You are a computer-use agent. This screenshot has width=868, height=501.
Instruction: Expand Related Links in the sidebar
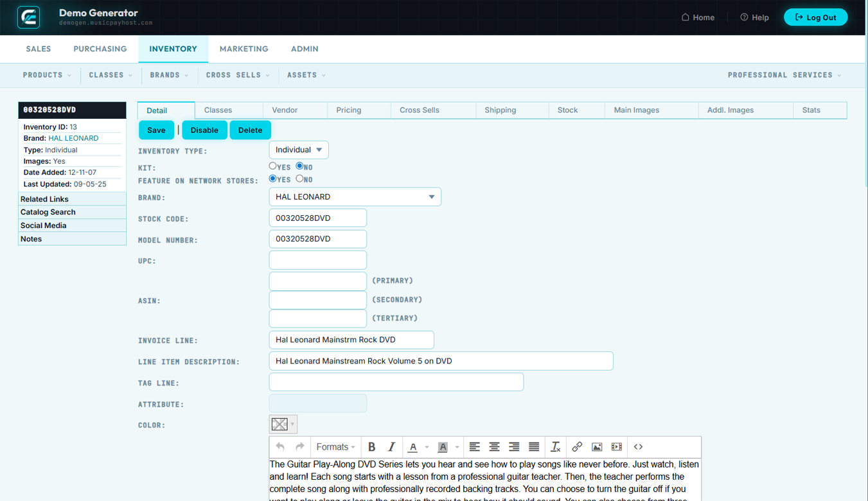tap(72, 199)
